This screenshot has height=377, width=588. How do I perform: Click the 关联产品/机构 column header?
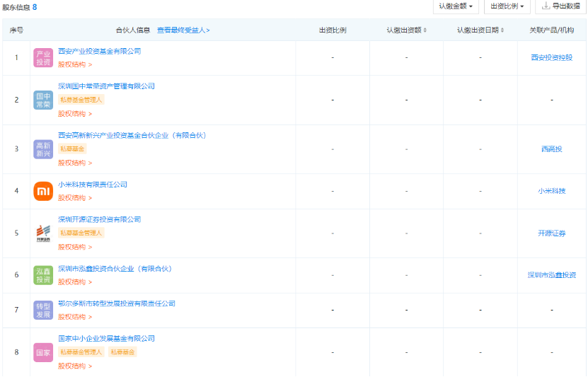click(552, 30)
